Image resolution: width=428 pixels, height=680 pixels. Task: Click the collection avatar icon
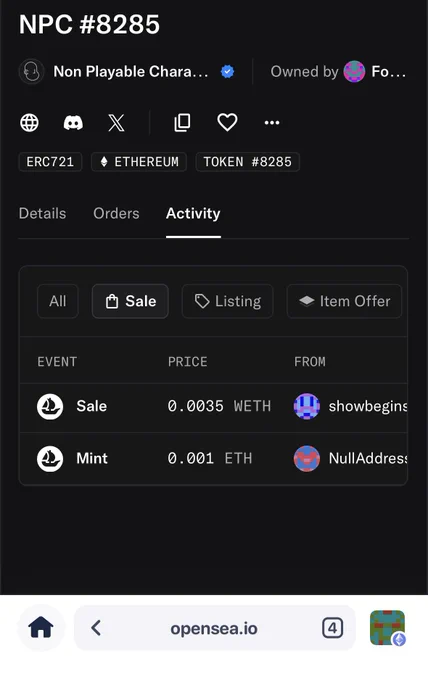pos(32,71)
